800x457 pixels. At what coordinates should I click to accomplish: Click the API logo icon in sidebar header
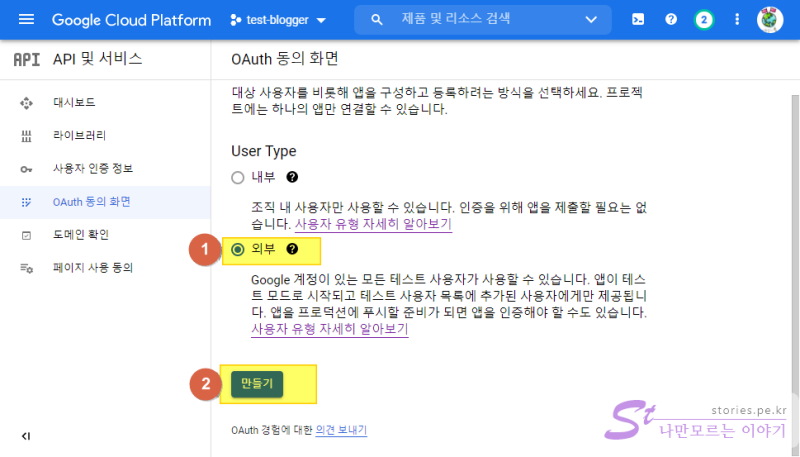pyautogui.click(x=27, y=60)
